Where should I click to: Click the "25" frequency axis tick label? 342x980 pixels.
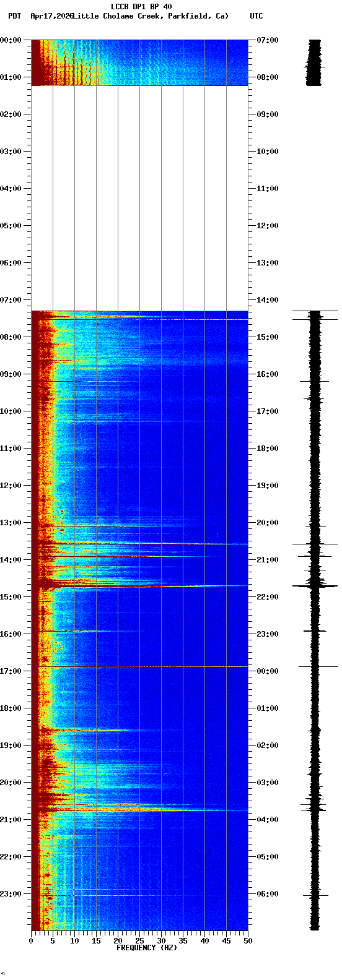(x=139, y=941)
